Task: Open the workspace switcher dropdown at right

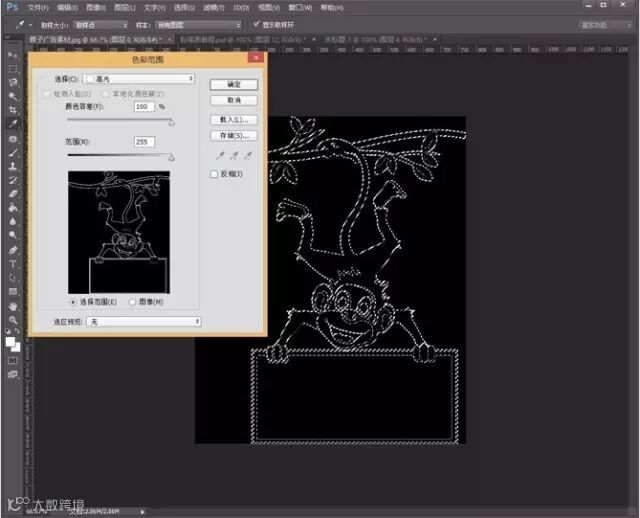Action: point(606,25)
